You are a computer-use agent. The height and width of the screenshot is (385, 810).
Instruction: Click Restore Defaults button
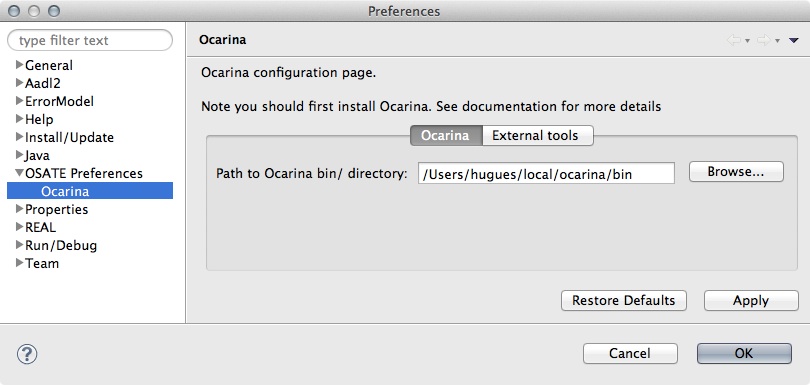[624, 301]
